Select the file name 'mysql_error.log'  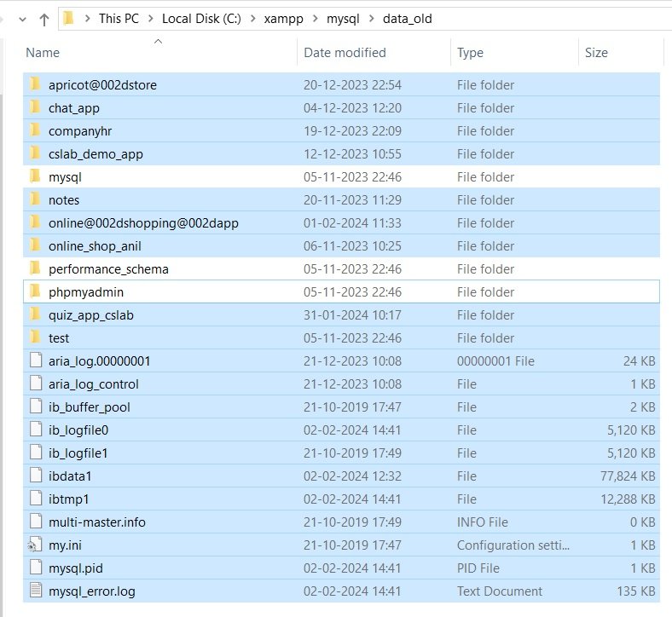[x=92, y=591]
